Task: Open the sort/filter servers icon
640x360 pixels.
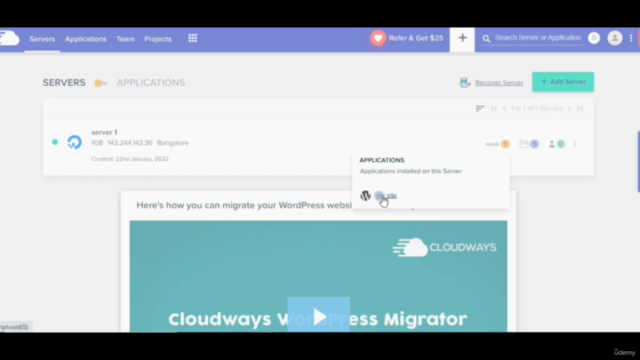Action: (x=480, y=109)
